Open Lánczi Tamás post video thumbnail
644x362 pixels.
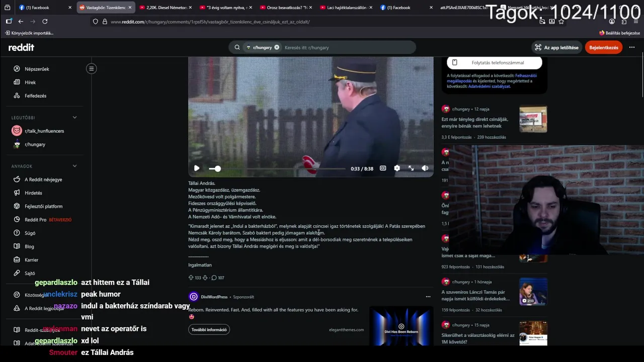pyautogui.click(x=533, y=292)
